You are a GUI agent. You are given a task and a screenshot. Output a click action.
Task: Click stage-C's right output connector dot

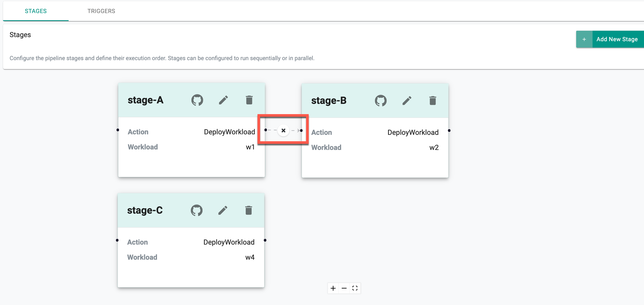coord(265,240)
